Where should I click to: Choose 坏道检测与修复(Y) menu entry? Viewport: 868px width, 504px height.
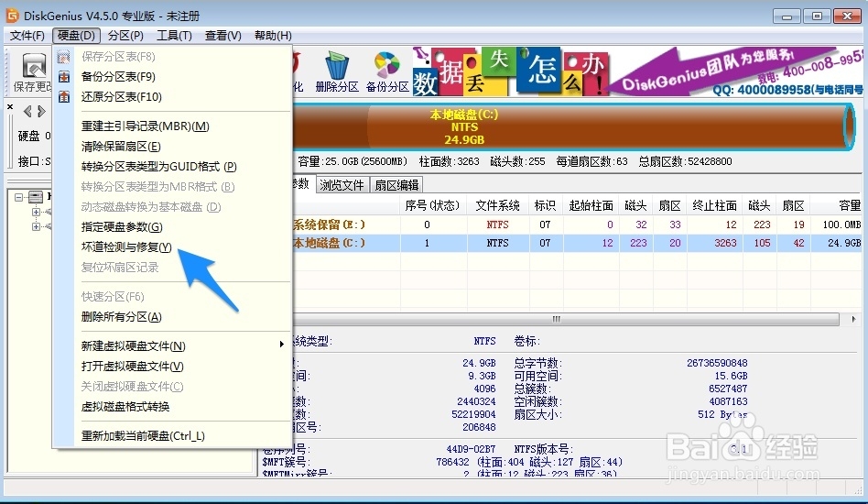[x=126, y=247]
